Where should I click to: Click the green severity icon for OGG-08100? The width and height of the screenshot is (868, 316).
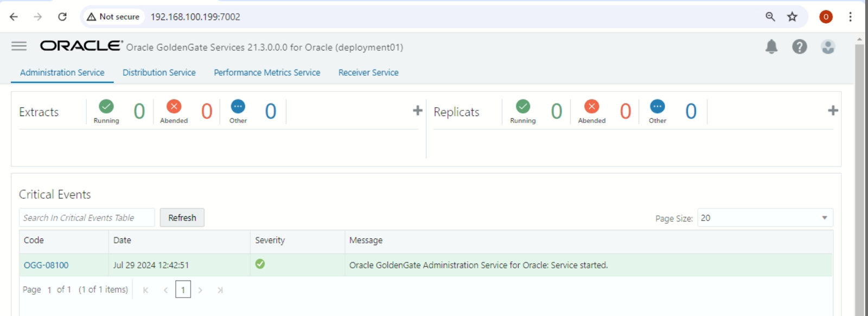coord(260,264)
